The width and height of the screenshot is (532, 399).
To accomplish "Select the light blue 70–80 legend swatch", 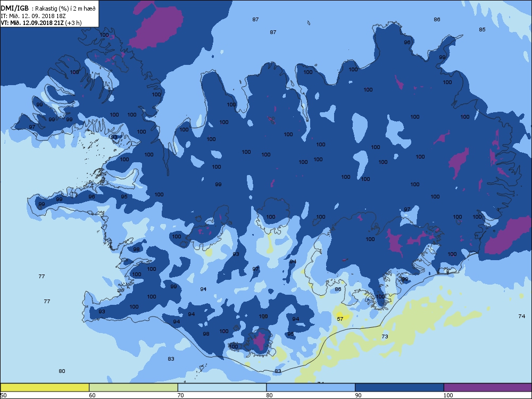I will (222, 387).
